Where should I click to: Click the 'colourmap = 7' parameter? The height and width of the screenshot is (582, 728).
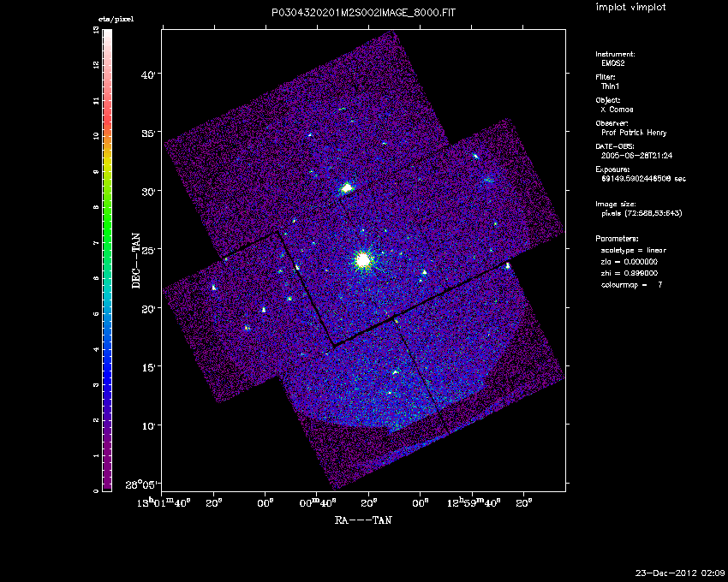[631, 284]
